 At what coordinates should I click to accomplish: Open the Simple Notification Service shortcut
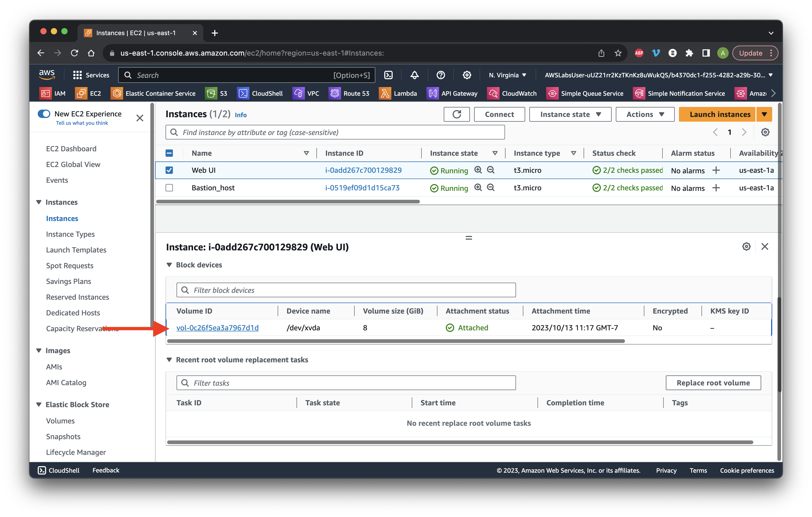(x=679, y=94)
